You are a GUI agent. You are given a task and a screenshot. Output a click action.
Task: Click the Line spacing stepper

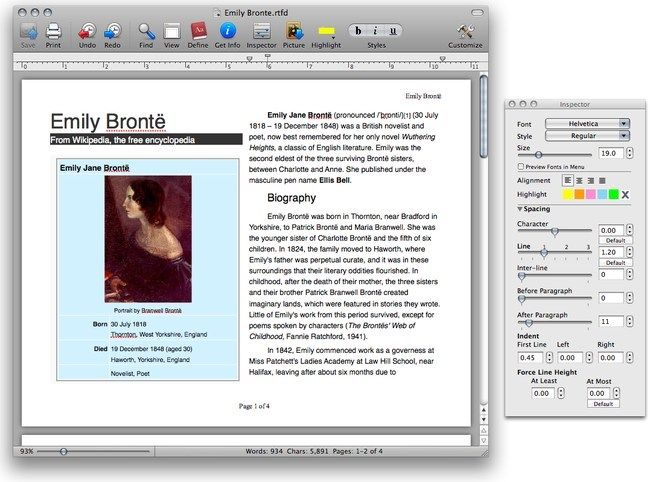click(630, 252)
